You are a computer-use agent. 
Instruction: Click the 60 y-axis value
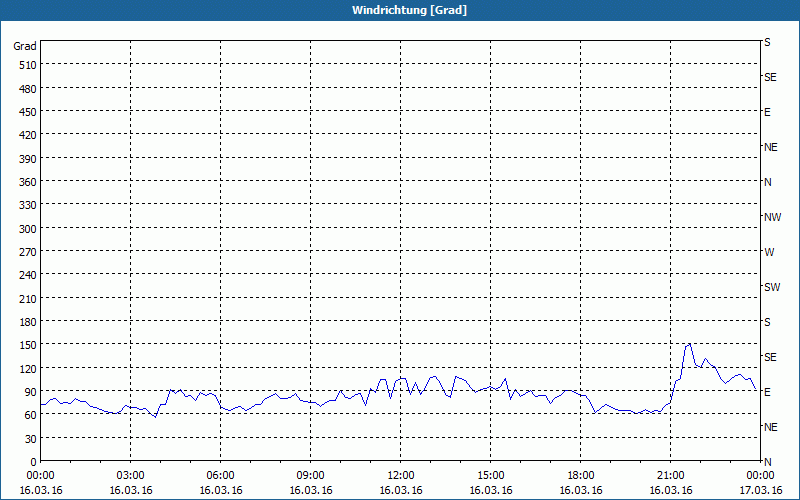click(x=31, y=415)
